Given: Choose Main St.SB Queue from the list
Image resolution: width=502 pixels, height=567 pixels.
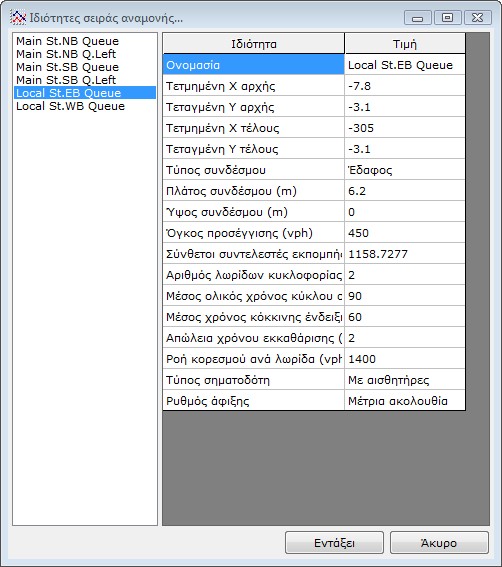Looking at the screenshot, I should click(67, 67).
